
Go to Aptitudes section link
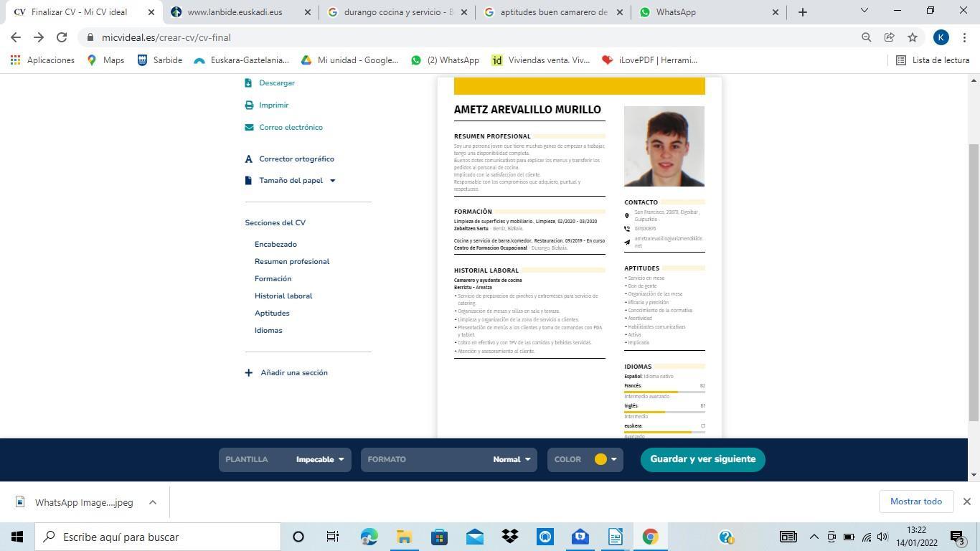272,314
